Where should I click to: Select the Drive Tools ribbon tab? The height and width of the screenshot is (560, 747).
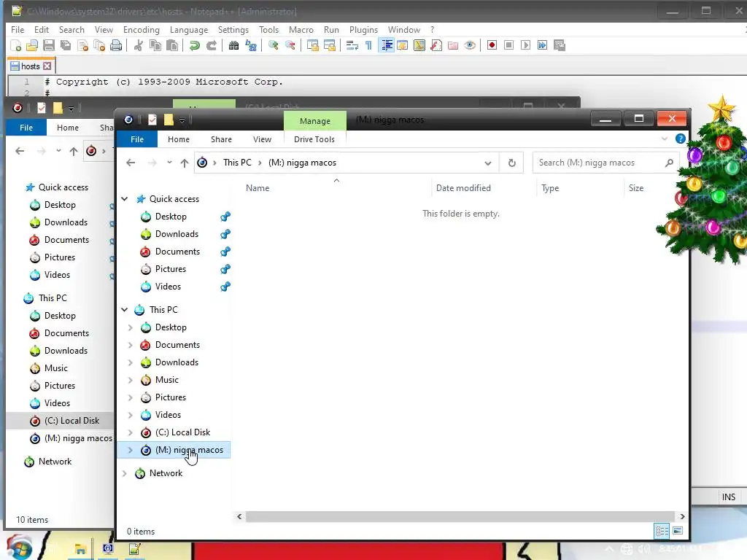pyautogui.click(x=314, y=139)
